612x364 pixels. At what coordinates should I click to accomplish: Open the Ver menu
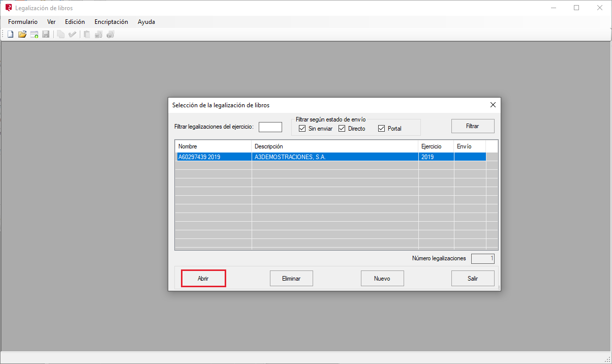[x=51, y=22]
